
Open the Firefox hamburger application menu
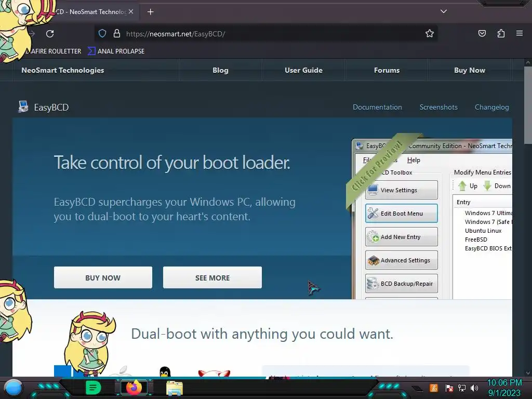[x=520, y=33]
